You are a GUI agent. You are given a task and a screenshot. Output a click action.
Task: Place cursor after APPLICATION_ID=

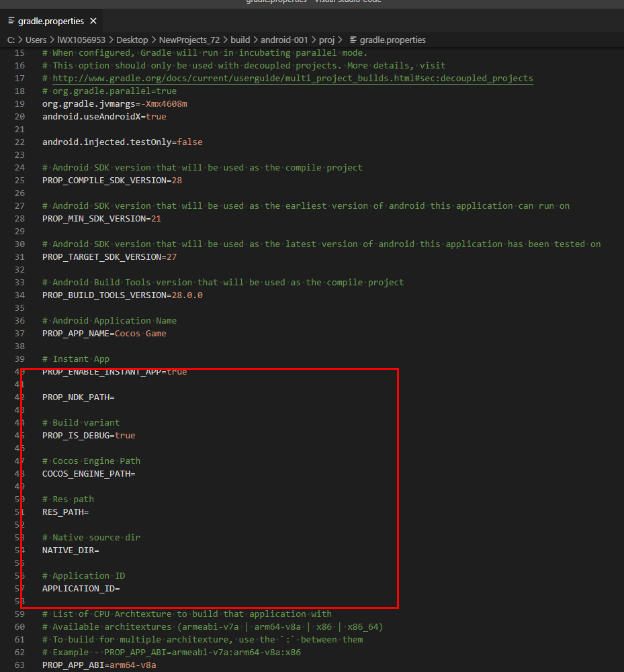(x=122, y=588)
